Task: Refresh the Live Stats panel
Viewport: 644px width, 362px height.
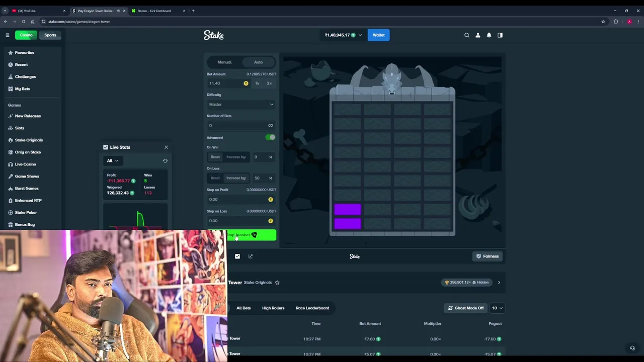Action: pos(165,161)
